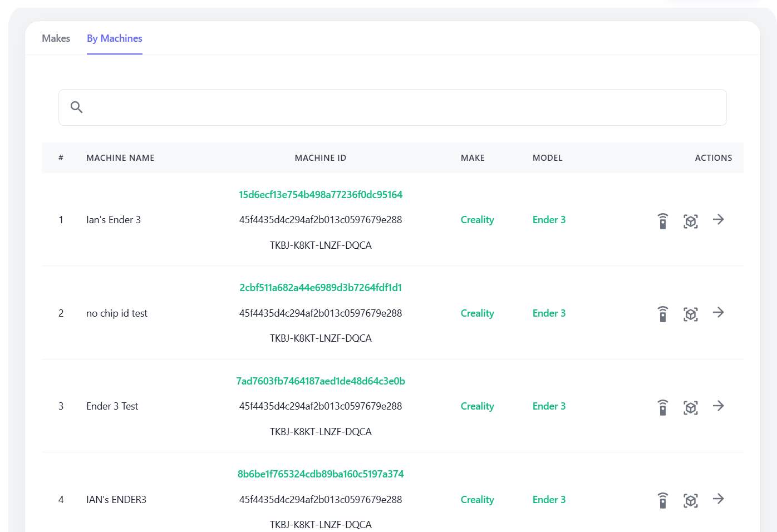
Task: Click 45f4435d4c294af2b013c0597679e288 in Ender 3 Test row
Action: coord(321,406)
